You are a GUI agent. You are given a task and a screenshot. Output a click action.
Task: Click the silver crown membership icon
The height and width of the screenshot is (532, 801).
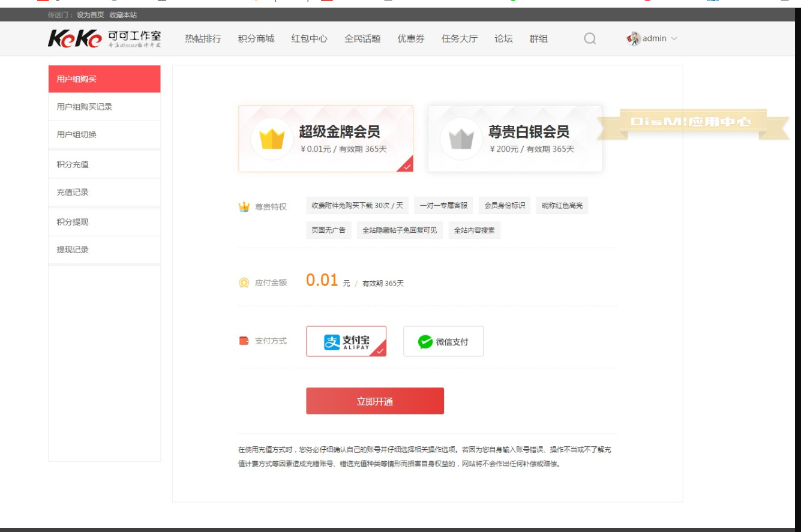click(461, 139)
